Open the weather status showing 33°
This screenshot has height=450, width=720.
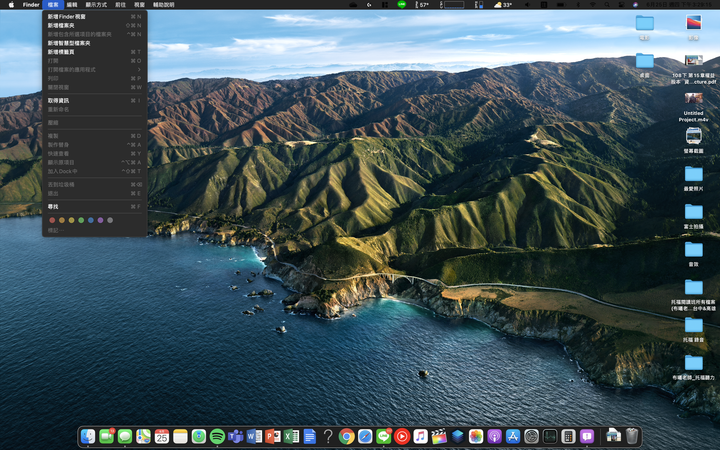[x=502, y=5]
